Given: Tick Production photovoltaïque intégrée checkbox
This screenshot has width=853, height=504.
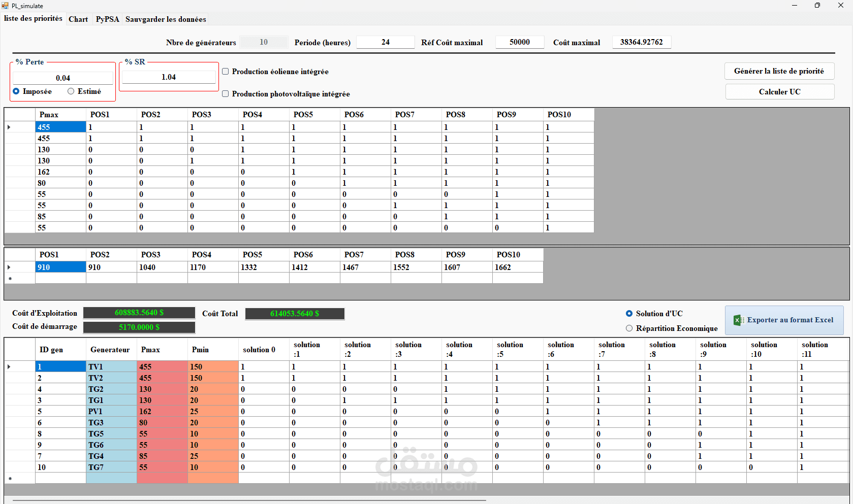Looking at the screenshot, I should [x=226, y=94].
